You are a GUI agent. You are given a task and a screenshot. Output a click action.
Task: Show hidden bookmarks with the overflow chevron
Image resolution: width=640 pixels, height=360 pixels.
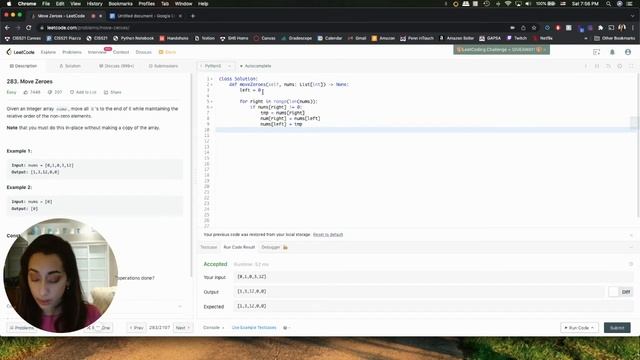[x=586, y=38]
